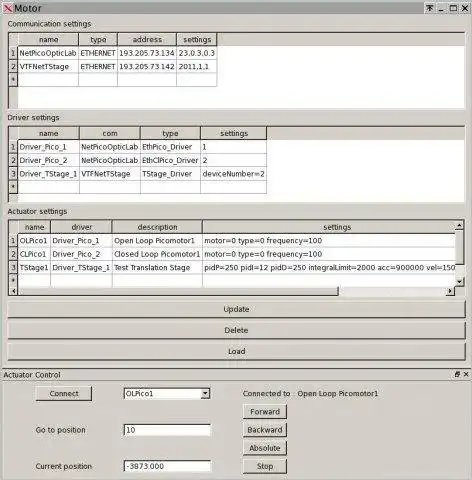This screenshot has height=480, width=472.
Task: Click the Stop button
Action: click(x=265, y=466)
